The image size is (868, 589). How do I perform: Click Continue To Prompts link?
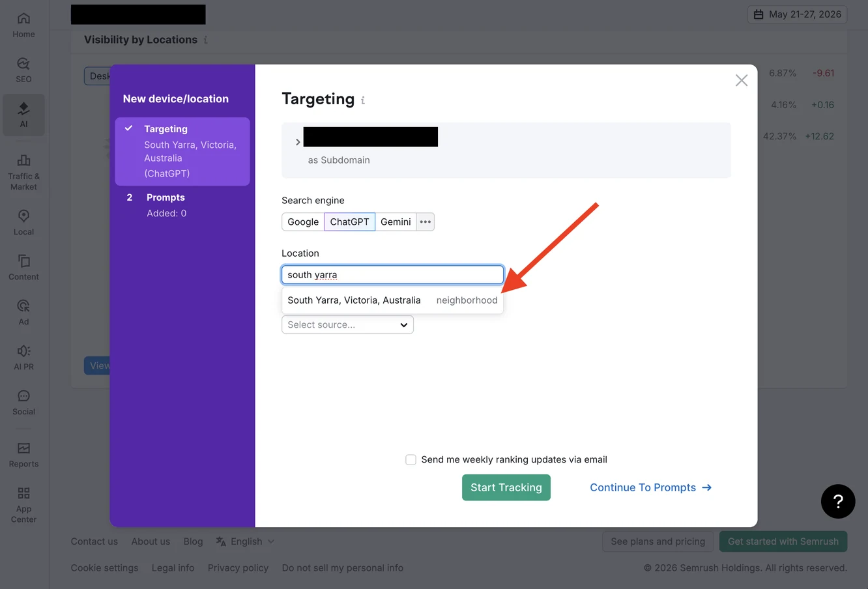[650, 487]
